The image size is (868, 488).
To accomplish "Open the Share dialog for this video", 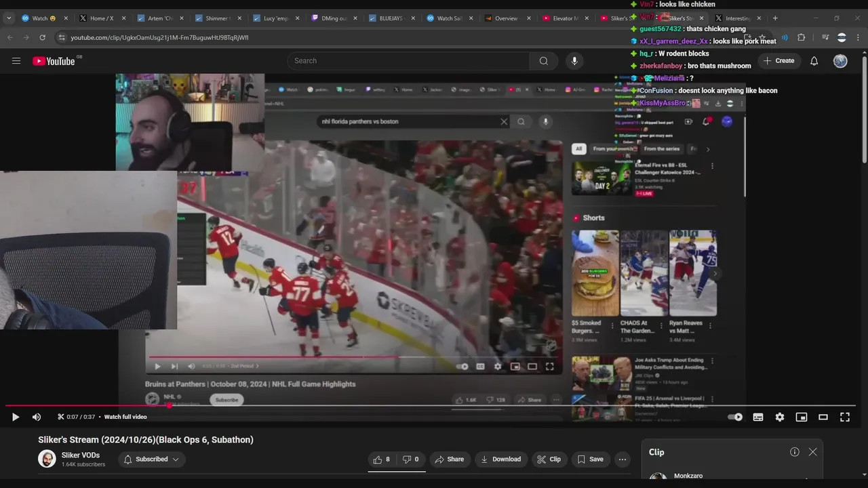I will pos(450,460).
